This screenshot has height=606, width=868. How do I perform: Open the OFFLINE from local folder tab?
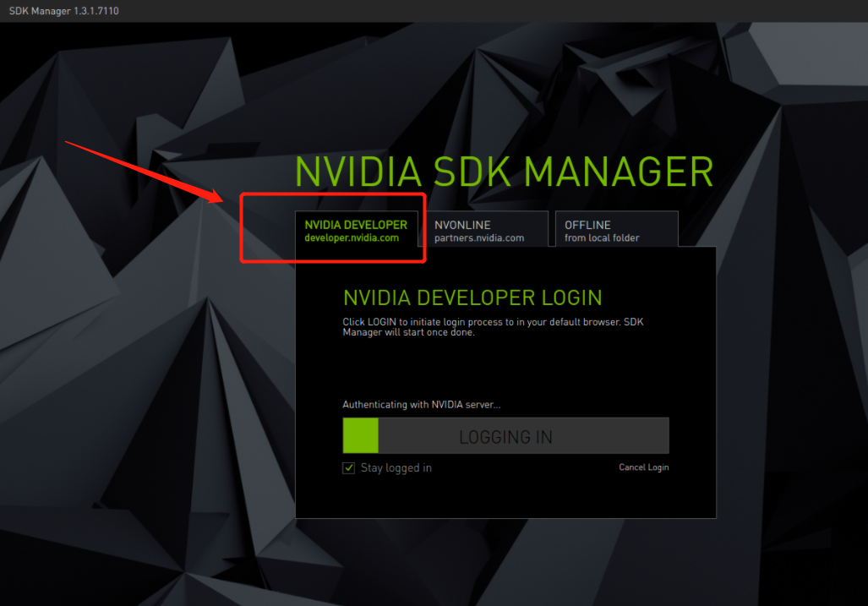coord(617,230)
